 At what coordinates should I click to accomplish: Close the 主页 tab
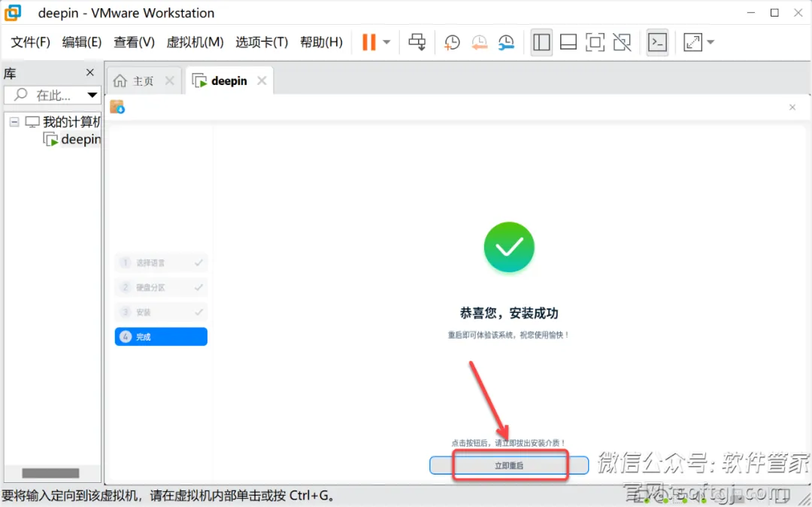pos(169,80)
